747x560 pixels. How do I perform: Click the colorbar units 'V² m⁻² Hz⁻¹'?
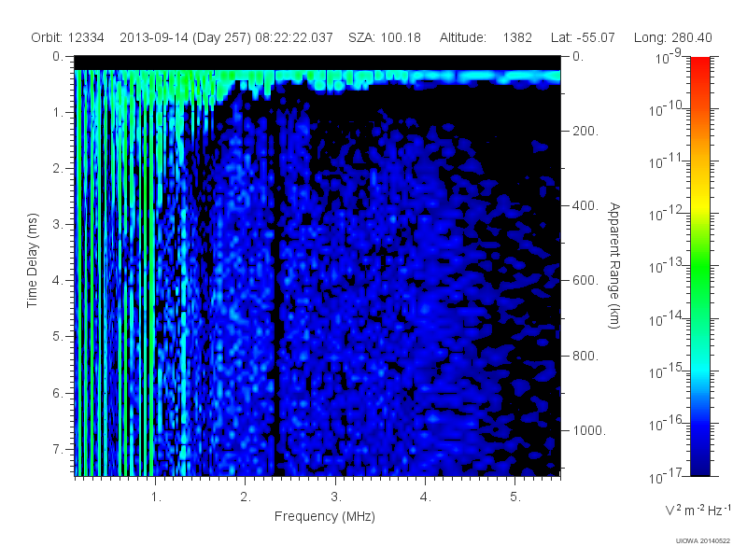point(698,510)
